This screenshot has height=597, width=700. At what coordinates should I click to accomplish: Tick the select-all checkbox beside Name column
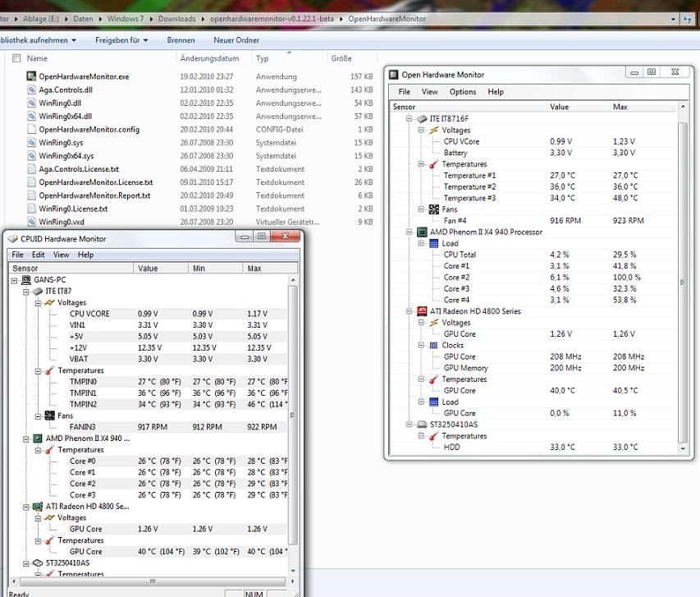17,58
